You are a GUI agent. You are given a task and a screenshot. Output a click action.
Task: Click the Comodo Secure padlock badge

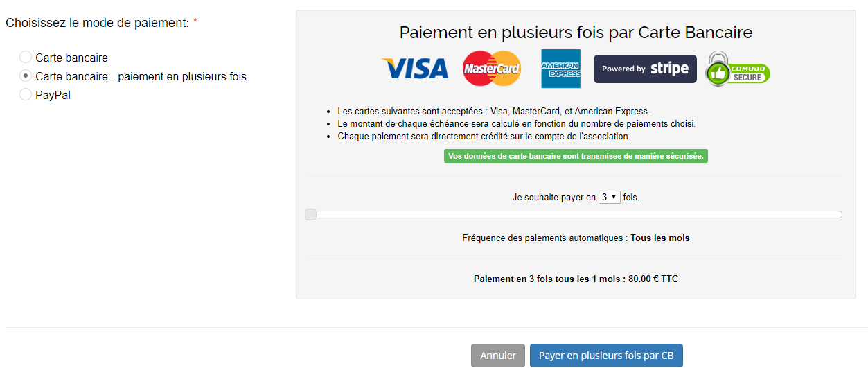point(737,69)
